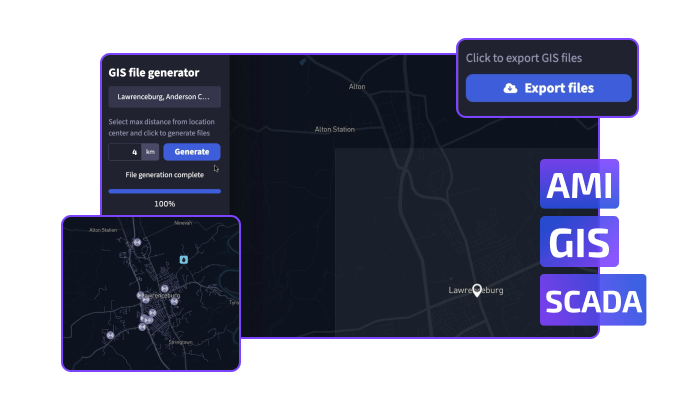Click the 'File generation complete' status text
Screen dimensions: 700x400
164,174
